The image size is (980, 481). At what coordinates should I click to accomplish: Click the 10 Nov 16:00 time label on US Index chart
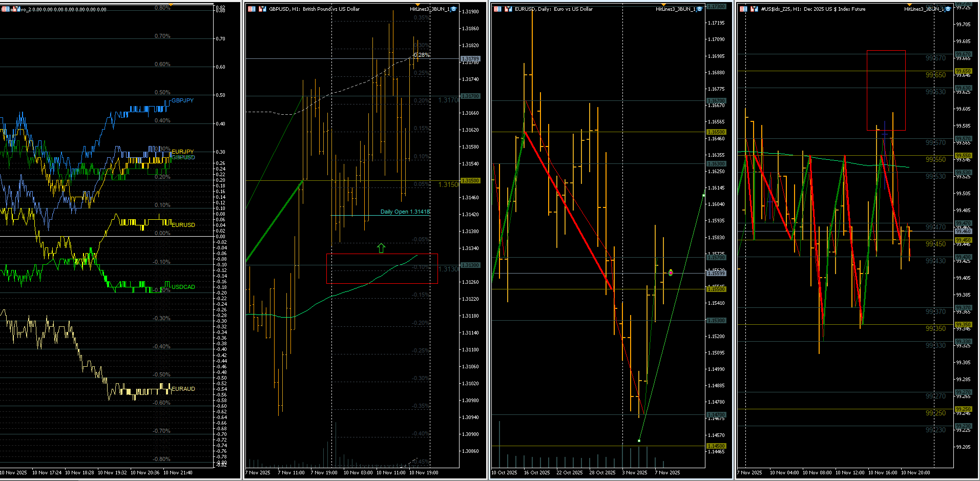point(883,473)
